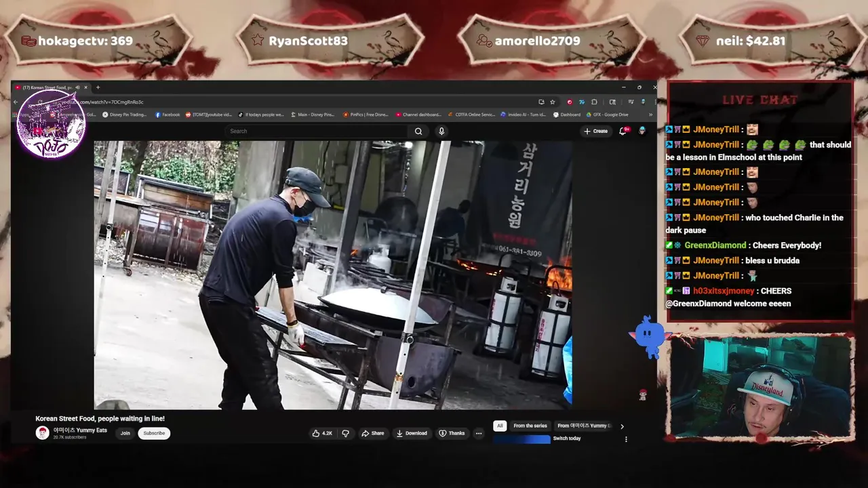
Task: Like the video showing 4.2K
Action: (322, 433)
